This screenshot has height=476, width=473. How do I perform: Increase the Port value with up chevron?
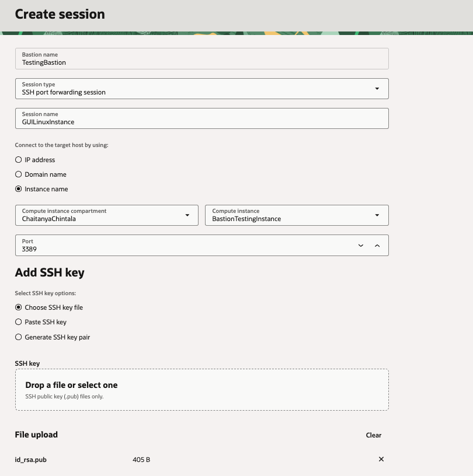pyautogui.click(x=377, y=246)
